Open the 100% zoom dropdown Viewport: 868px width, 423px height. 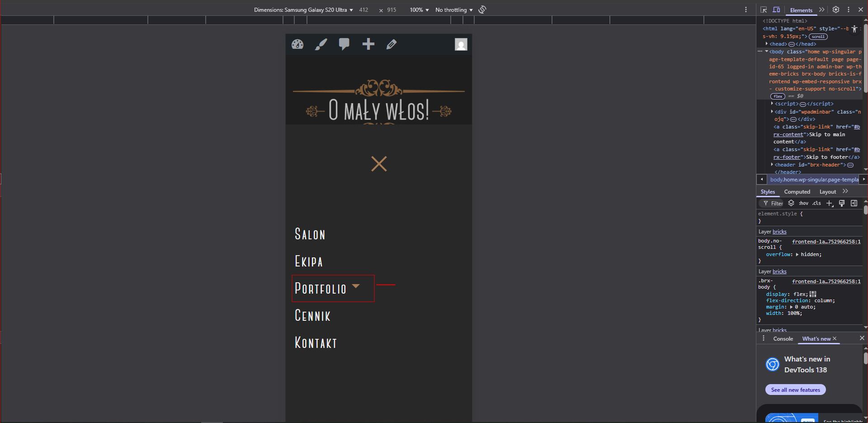pyautogui.click(x=419, y=10)
